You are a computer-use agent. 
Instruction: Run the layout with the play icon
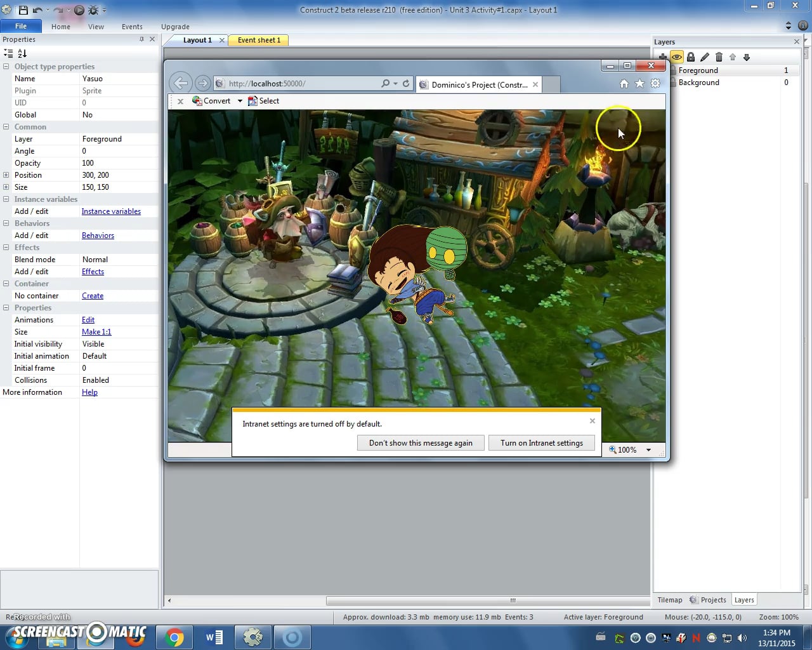point(79,10)
